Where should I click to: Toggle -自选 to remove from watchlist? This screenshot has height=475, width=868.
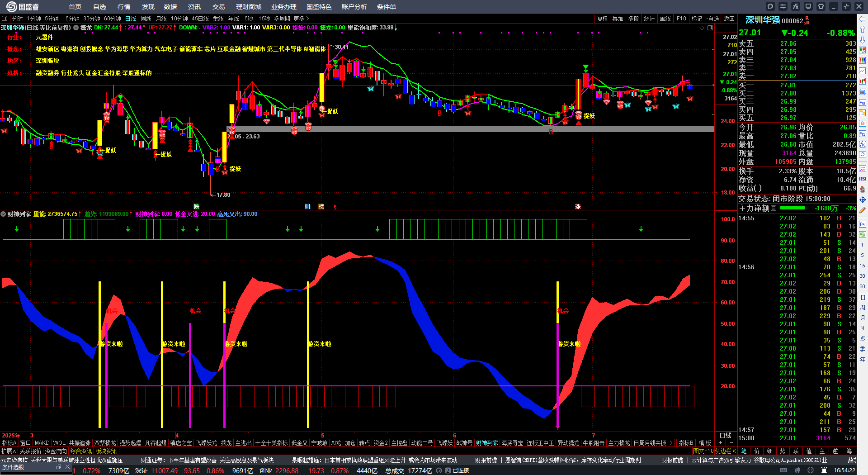pyautogui.click(x=712, y=19)
